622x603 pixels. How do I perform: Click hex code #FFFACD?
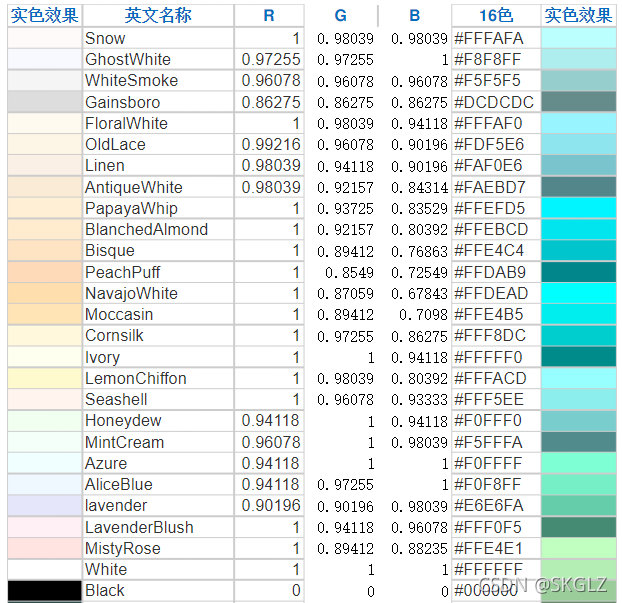(x=490, y=378)
